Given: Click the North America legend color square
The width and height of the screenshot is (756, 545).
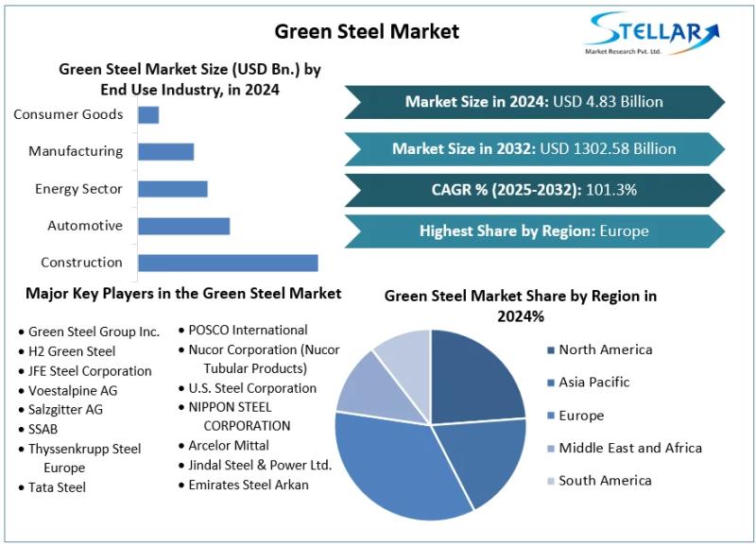Looking at the screenshot, I should pyautogui.click(x=550, y=350).
